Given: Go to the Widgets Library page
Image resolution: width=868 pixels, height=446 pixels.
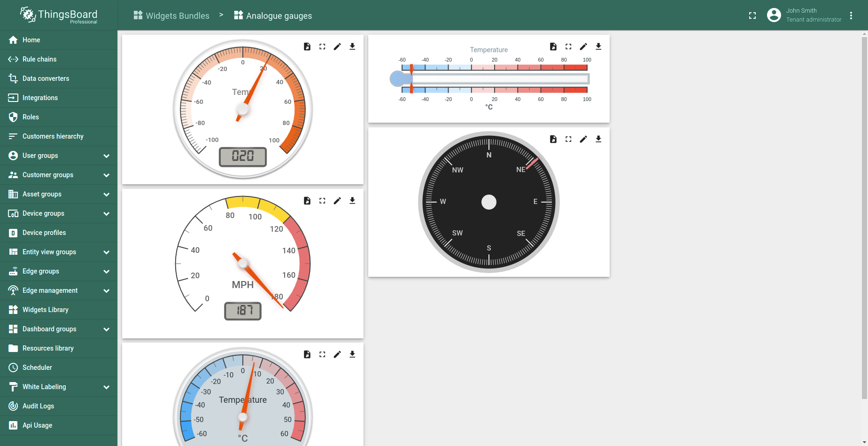Looking at the screenshot, I should pos(46,310).
